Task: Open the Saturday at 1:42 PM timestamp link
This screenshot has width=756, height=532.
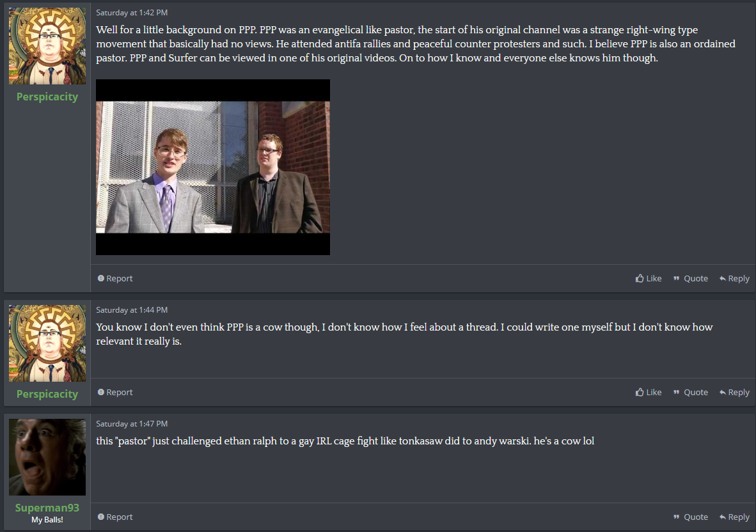Action: point(132,13)
